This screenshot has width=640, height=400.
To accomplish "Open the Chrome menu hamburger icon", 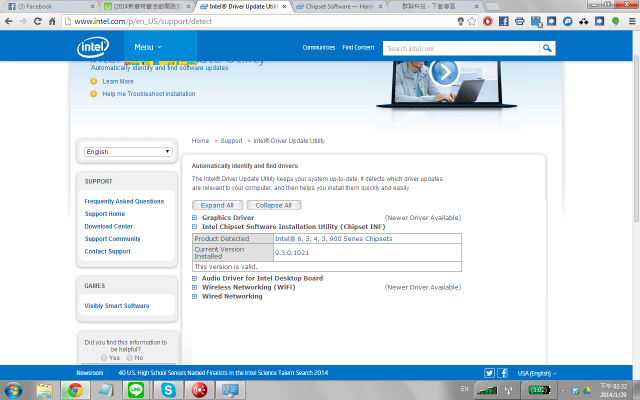I will (x=632, y=21).
